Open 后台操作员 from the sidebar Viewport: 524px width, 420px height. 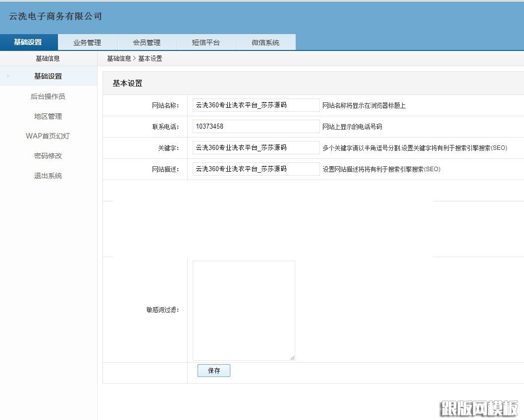coord(48,96)
